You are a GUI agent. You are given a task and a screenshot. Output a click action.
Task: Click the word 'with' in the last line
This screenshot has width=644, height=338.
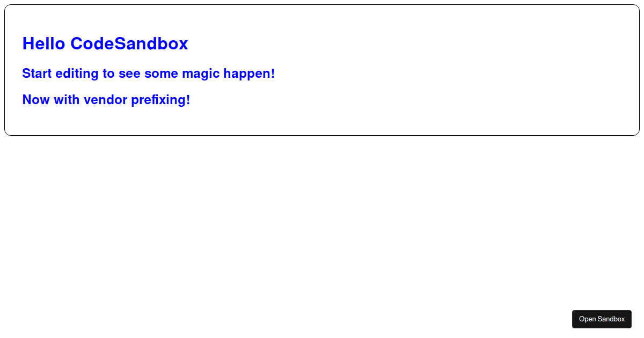(x=67, y=100)
